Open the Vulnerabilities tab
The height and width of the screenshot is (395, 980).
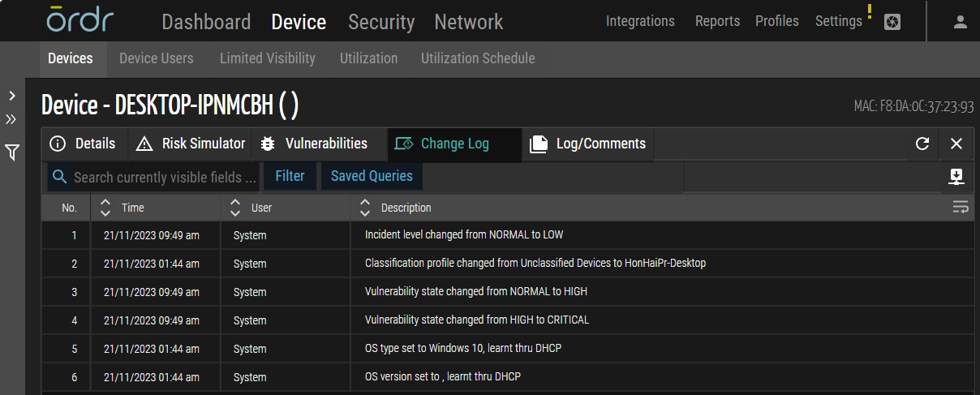click(315, 144)
